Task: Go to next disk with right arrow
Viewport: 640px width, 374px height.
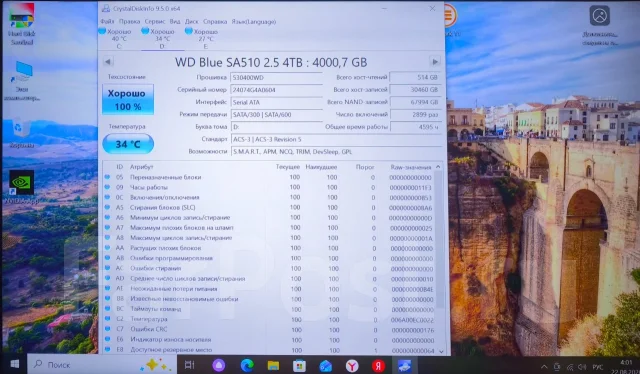Action: [x=435, y=62]
